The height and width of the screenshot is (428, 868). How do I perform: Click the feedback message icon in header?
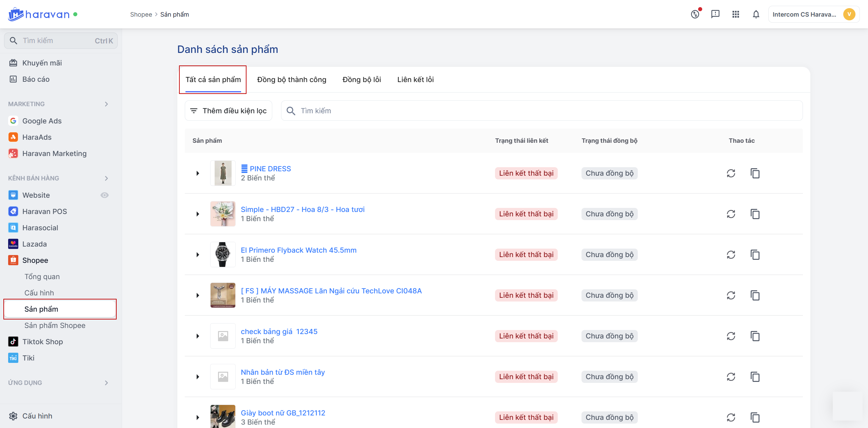point(715,14)
